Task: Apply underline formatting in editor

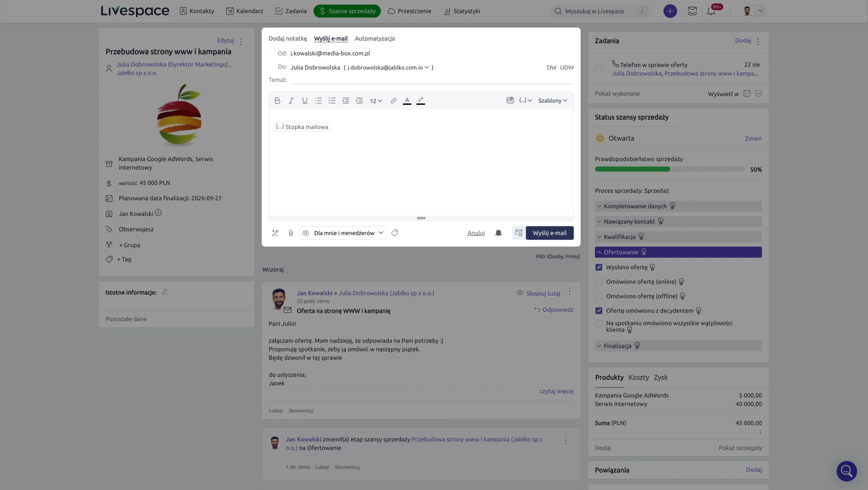Action: 304,100
